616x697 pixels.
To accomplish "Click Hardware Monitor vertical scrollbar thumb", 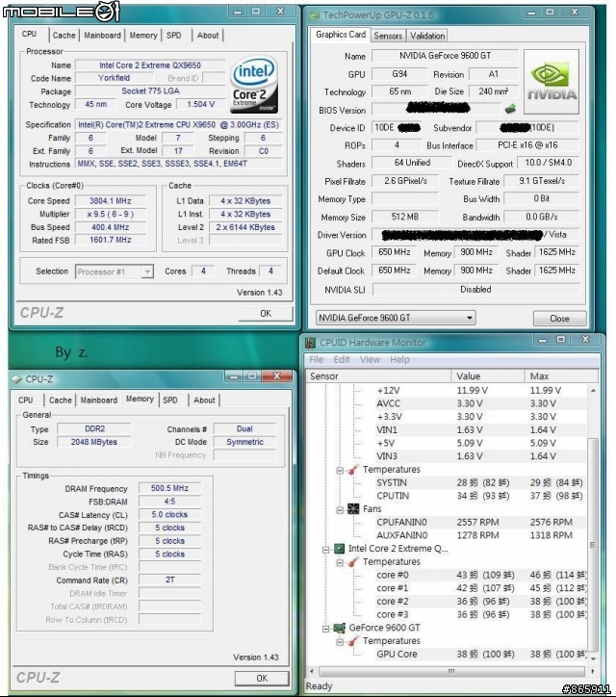I will pyautogui.click(x=593, y=545).
